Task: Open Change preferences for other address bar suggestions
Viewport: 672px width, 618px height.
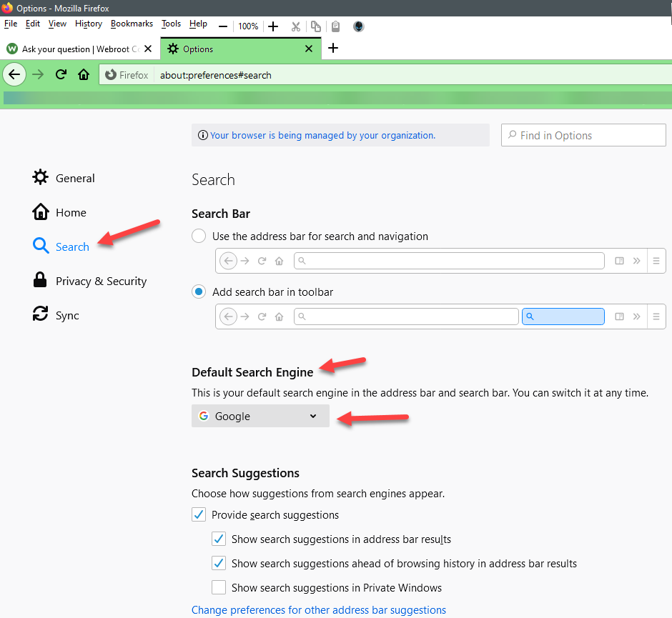Action: click(x=319, y=610)
